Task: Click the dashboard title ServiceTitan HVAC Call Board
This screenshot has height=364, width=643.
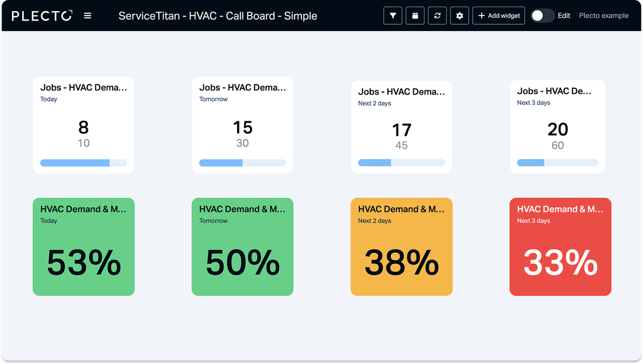Action: (x=218, y=16)
